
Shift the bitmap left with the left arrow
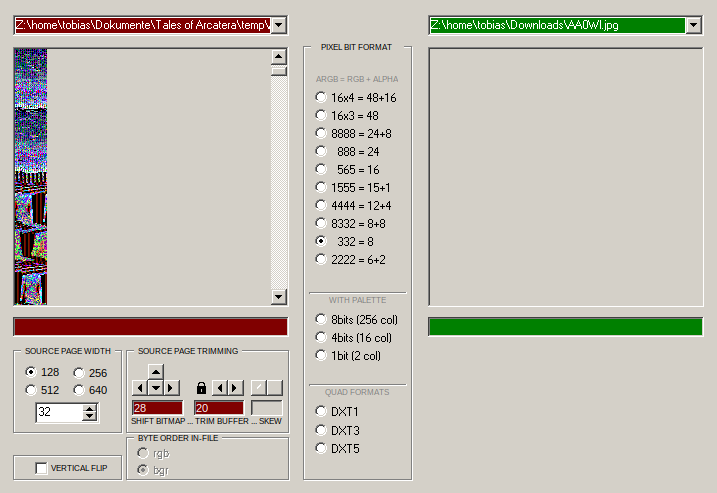140,388
